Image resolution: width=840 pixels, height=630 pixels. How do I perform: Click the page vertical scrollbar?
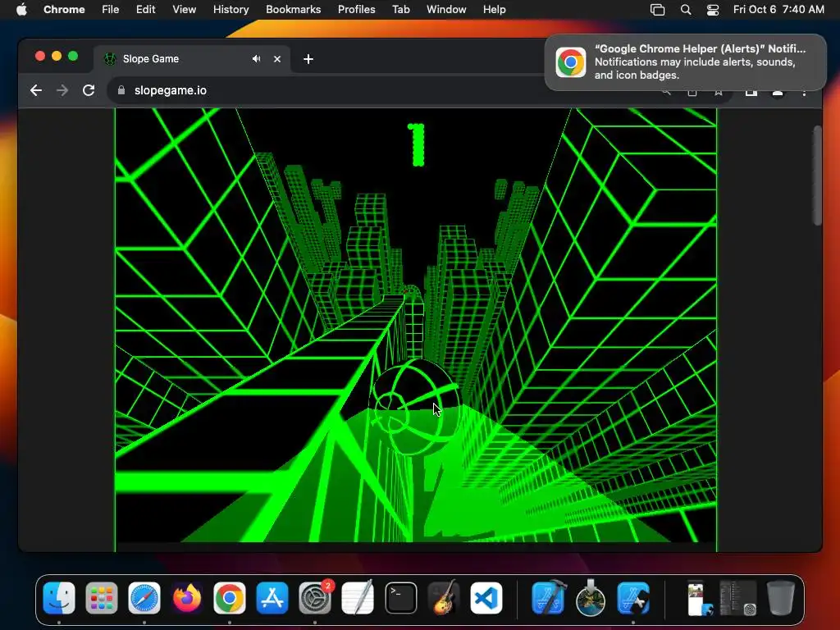click(x=817, y=176)
